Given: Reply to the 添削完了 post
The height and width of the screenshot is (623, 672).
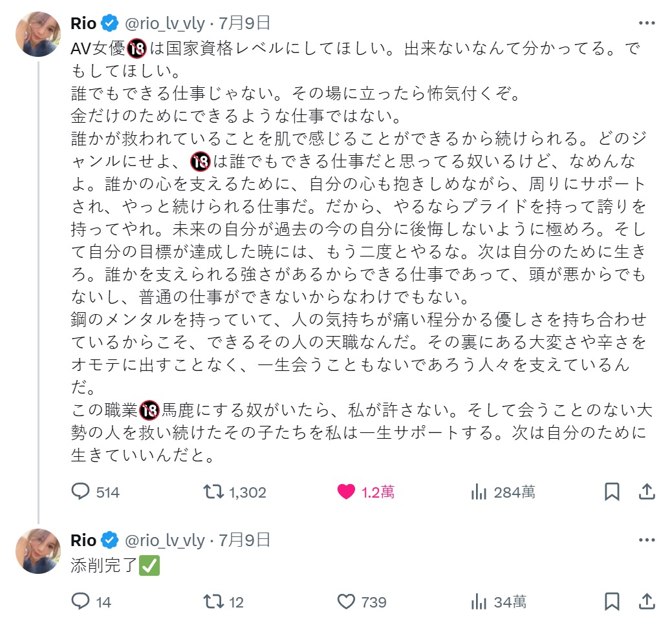Looking at the screenshot, I should (x=80, y=602).
